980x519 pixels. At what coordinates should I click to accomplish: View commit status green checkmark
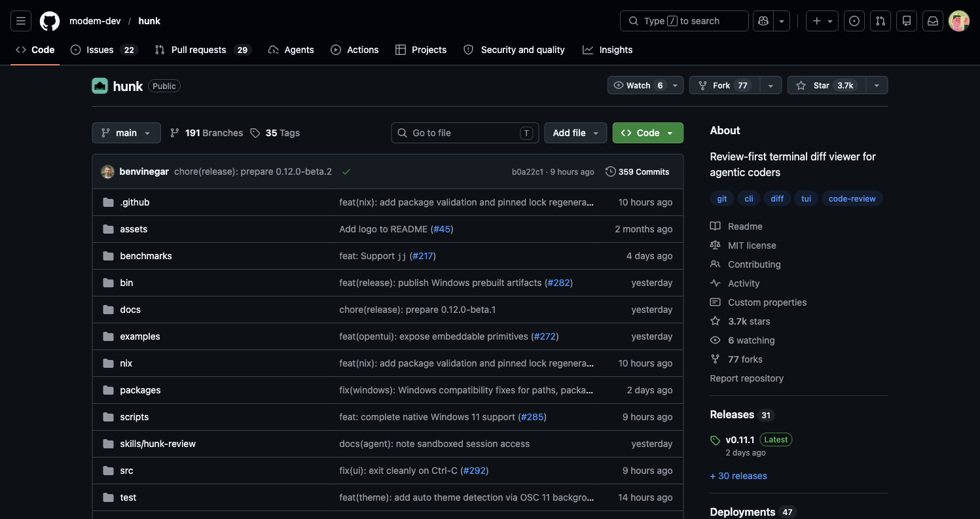tap(346, 171)
